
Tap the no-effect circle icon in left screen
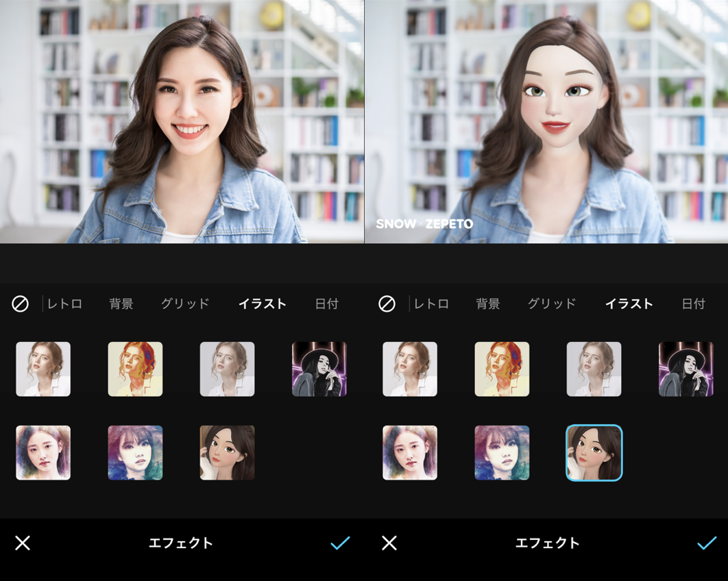20,304
